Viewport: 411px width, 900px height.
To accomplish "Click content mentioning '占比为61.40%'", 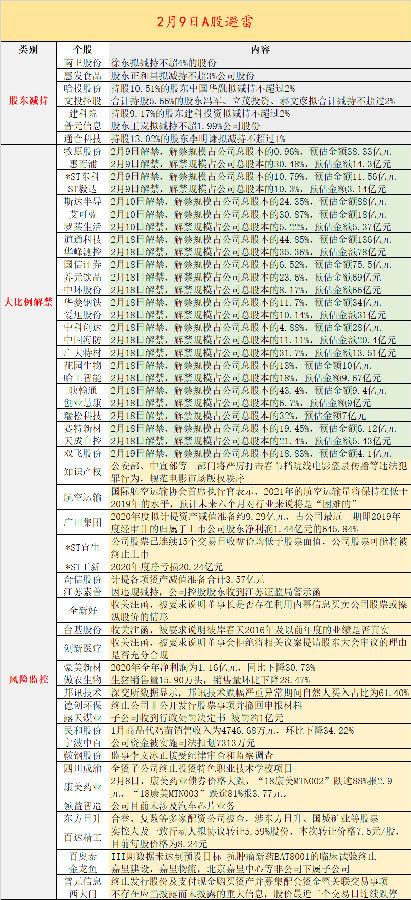I will 260,693.
